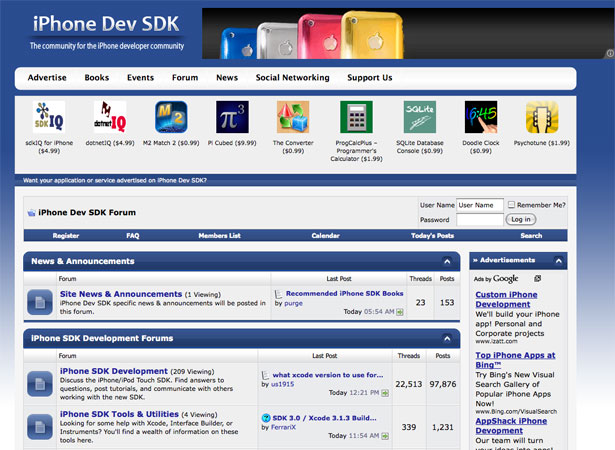615x450 pixels.
Task: Open the forum Calendar
Action: tap(326, 236)
